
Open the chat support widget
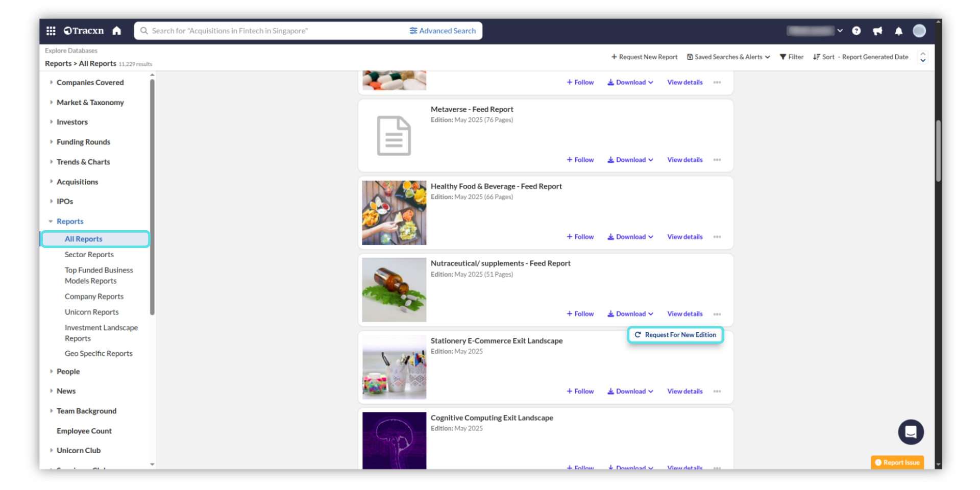[911, 432]
